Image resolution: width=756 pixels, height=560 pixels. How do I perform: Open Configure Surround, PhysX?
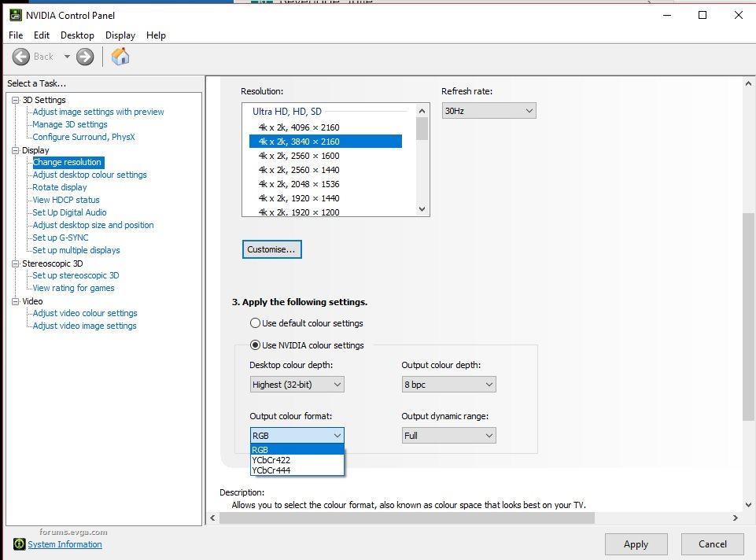(84, 137)
